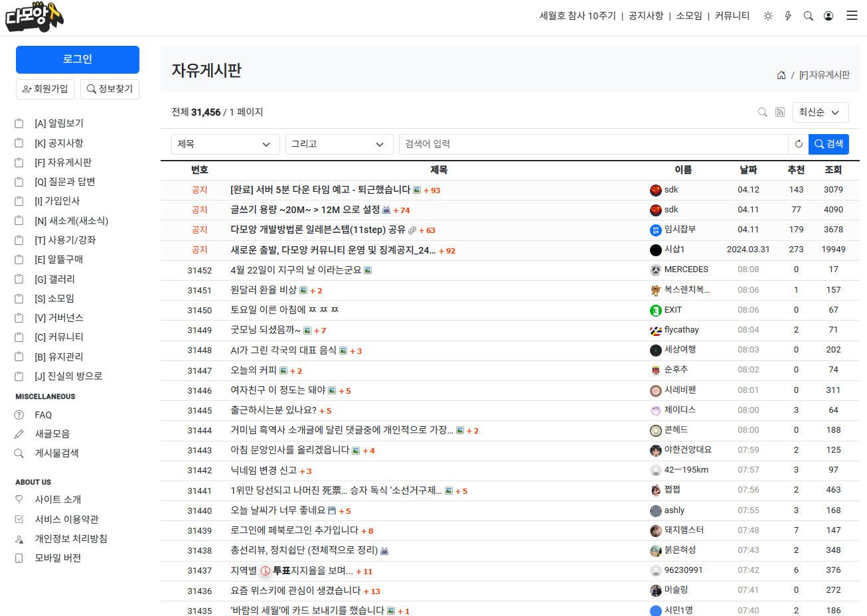
Task: Click the search magnifier icon beside RSS
Action: point(763,112)
